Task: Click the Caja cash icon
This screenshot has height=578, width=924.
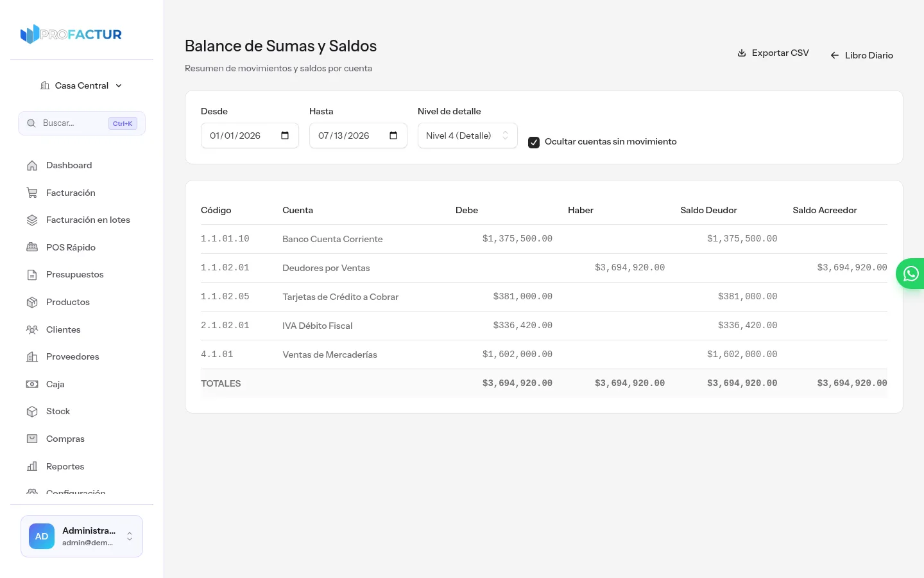Action: 32,384
